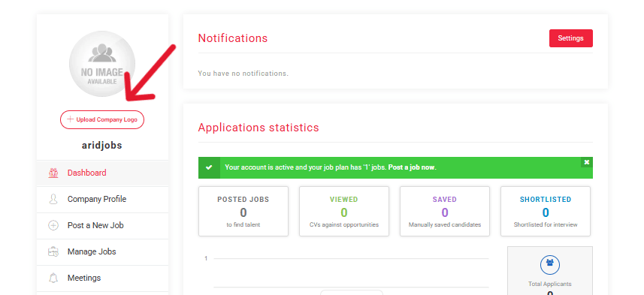Click the bell icon beside Meetings
The width and height of the screenshot is (644, 295).
pos(53,278)
